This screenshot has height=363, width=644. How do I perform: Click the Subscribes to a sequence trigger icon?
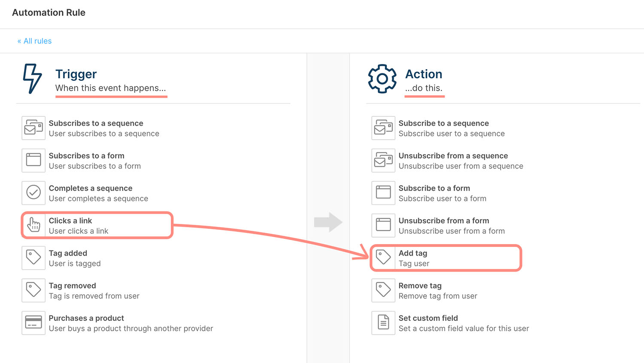[x=33, y=128]
